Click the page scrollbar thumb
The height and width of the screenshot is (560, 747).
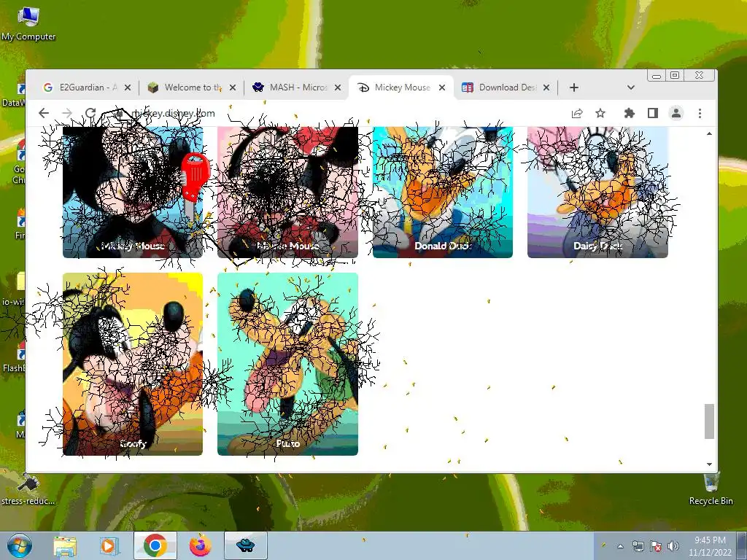click(x=709, y=421)
